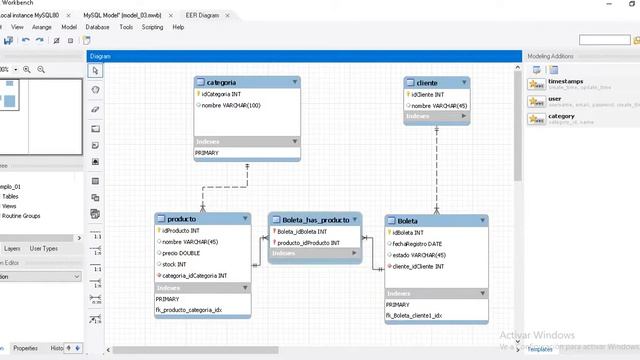640x360 pixels.
Task: Open the Help menu
Action: click(178, 27)
